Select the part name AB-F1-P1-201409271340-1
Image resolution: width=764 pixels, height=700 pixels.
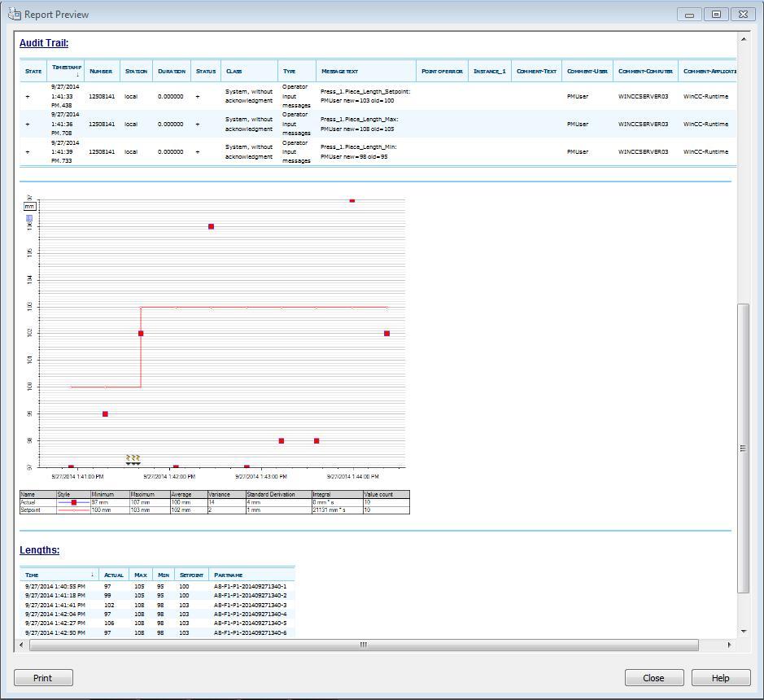250,586
